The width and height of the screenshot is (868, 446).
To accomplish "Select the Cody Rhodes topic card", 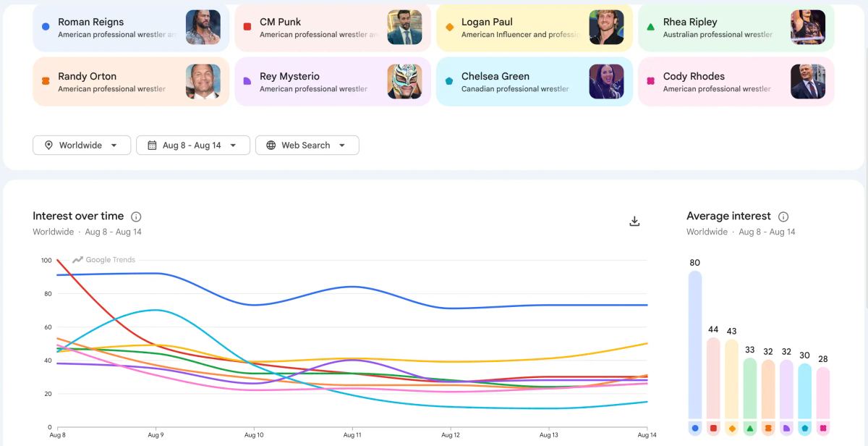I will click(736, 82).
